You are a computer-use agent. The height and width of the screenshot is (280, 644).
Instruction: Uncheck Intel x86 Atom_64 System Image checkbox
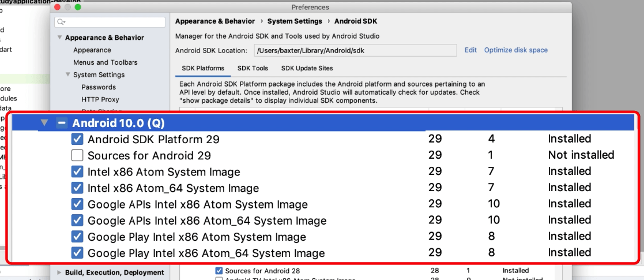(x=77, y=188)
